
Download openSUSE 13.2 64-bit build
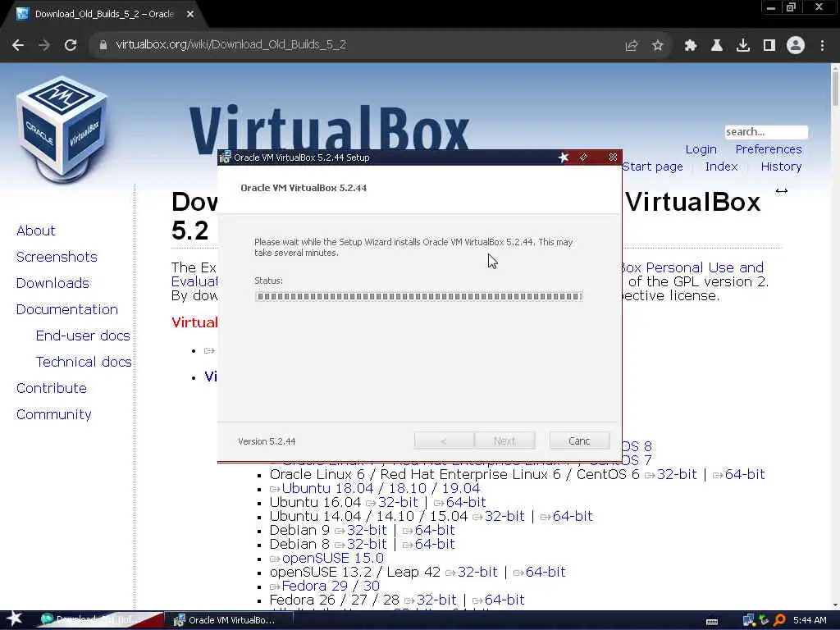pos(546,572)
